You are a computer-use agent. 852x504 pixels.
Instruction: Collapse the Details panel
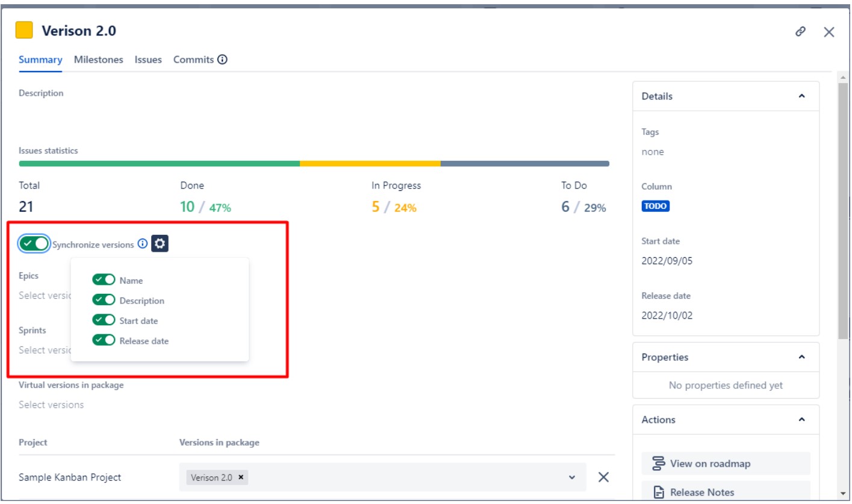(x=801, y=96)
